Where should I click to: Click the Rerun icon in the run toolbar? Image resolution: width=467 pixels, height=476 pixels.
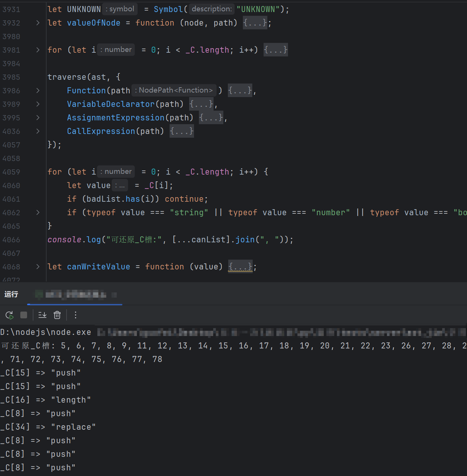coord(9,315)
